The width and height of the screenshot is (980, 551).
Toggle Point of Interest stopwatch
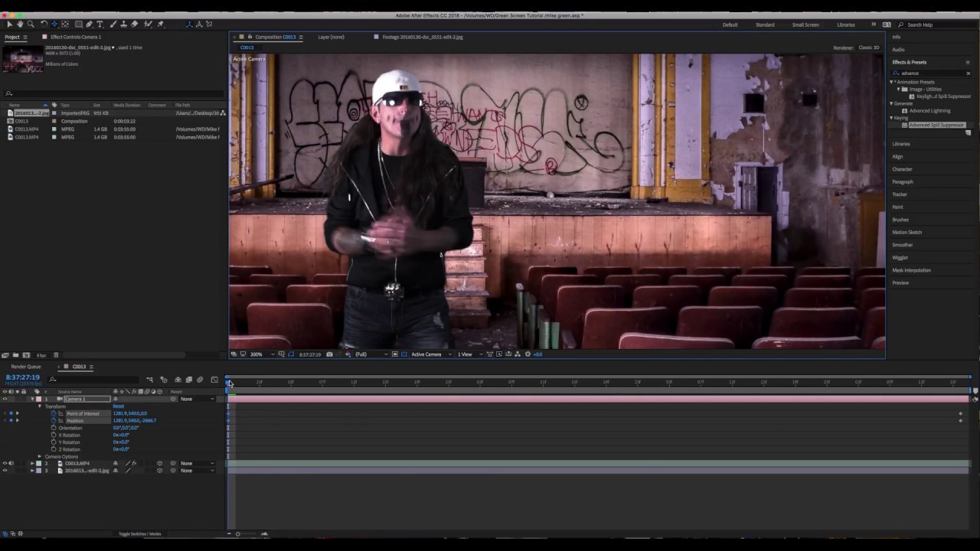coord(54,413)
